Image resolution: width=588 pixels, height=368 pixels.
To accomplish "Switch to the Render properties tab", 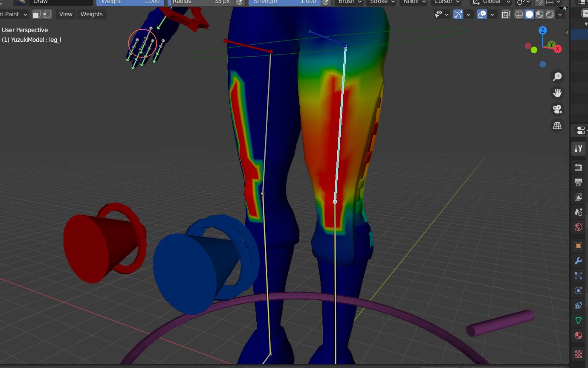I will (x=578, y=167).
